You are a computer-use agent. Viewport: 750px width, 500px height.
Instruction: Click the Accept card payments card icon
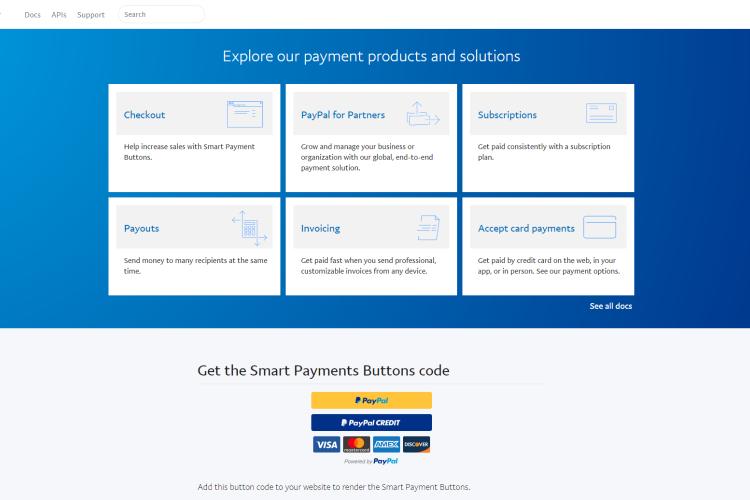point(600,227)
